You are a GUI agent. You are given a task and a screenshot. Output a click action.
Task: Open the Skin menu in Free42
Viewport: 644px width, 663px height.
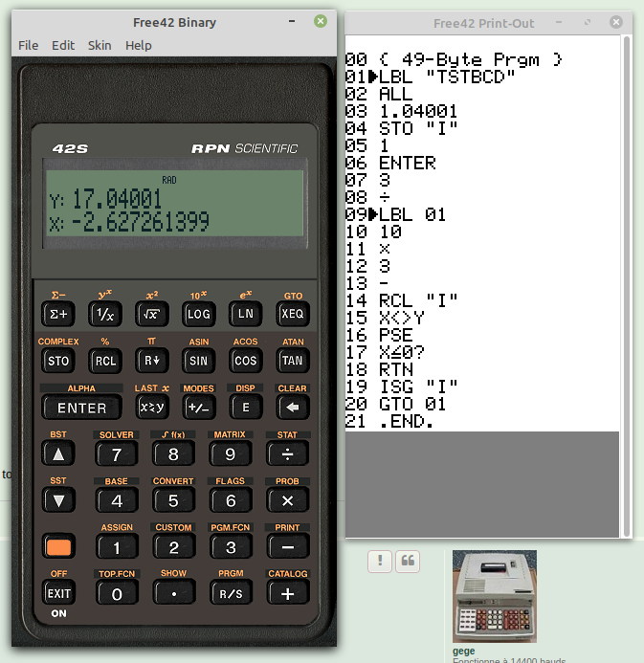(x=100, y=45)
